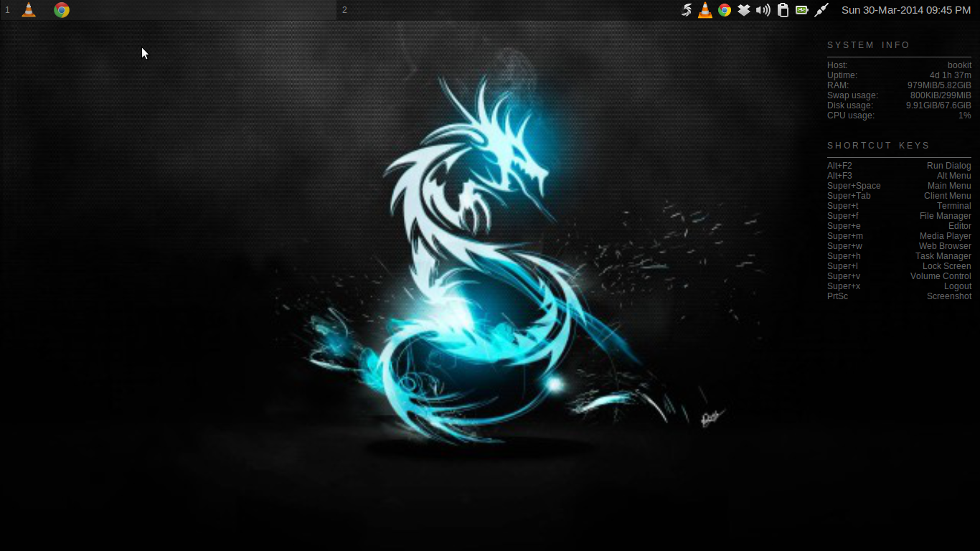The image size is (980, 551).
Task: Click the Uptime 4d 1h 37m value
Action: [x=950, y=75]
